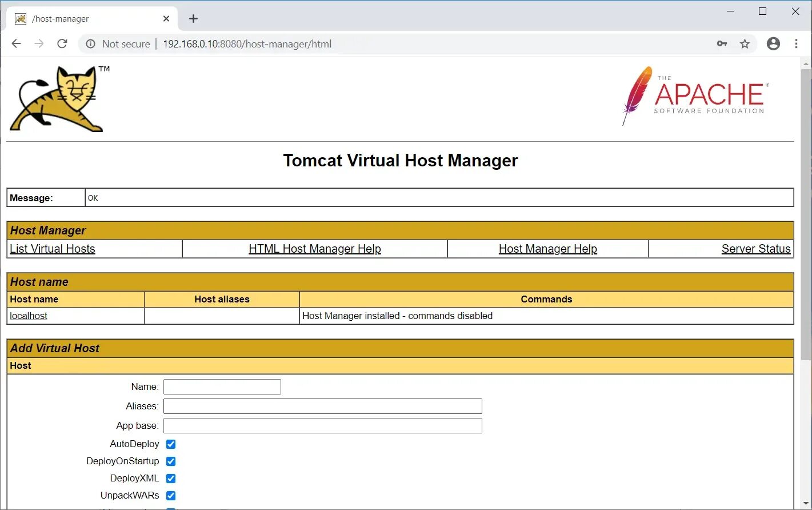
Task: Click the 'OK' message value
Action: click(x=93, y=198)
